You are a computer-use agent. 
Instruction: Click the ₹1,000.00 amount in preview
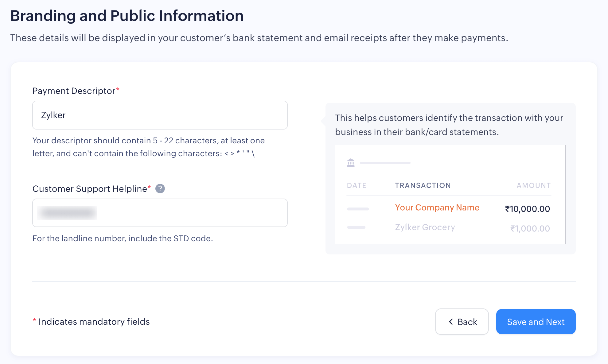530,229
